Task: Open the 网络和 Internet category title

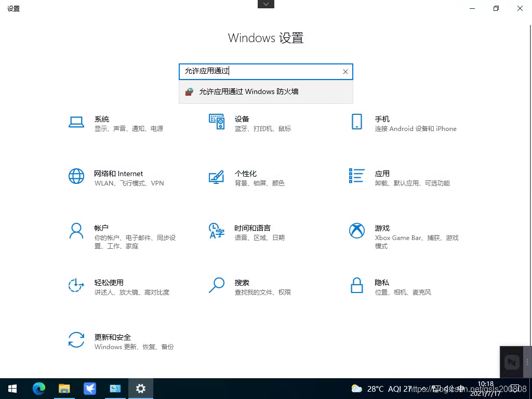Action: click(x=119, y=174)
